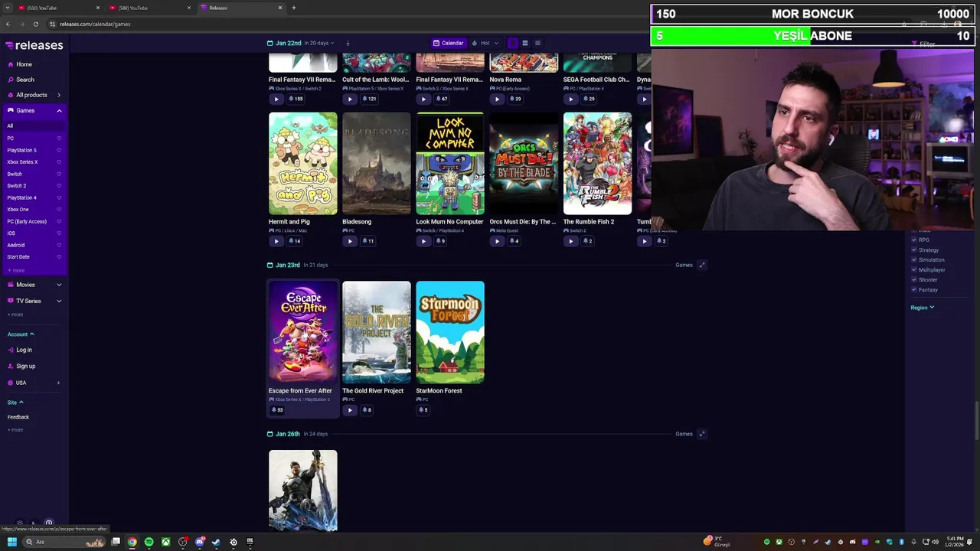
Task: Open Escape from Ever After title link
Action: (x=300, y=391)
